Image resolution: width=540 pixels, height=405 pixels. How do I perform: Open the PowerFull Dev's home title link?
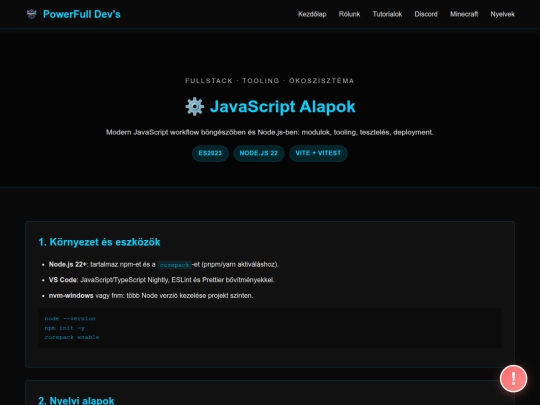tap(82, 14)
